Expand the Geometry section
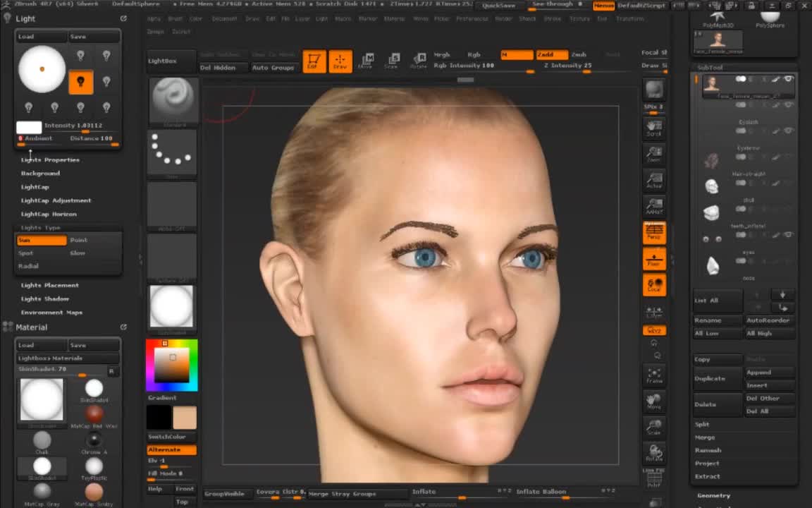 click(x=713, y=495)
